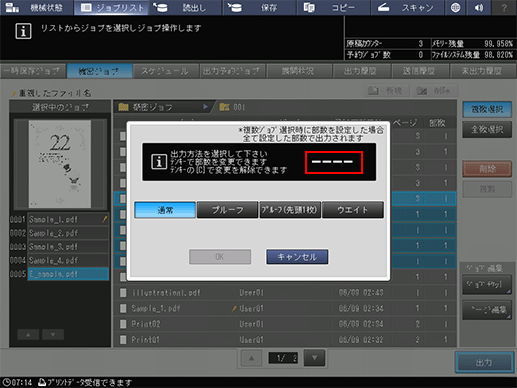This screenshot has height=388, width=517.
Task: Select プルーフ(先頭1枚) first-page proof output
Action: point(290,210)
